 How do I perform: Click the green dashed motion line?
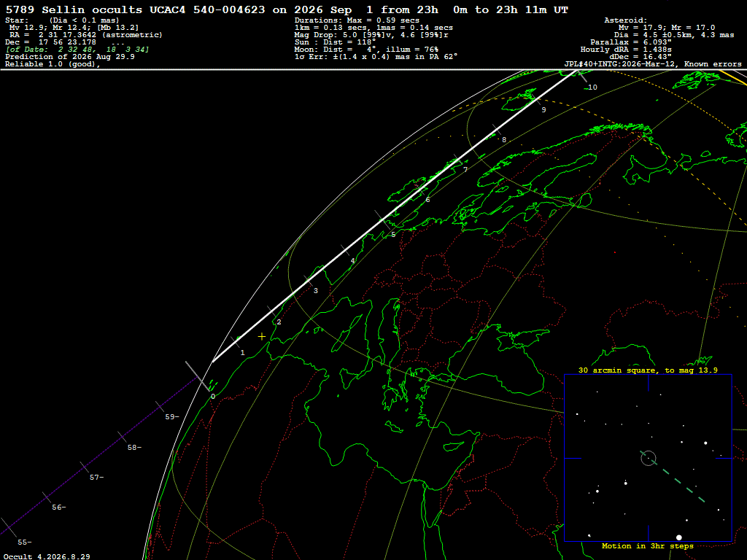673,477
